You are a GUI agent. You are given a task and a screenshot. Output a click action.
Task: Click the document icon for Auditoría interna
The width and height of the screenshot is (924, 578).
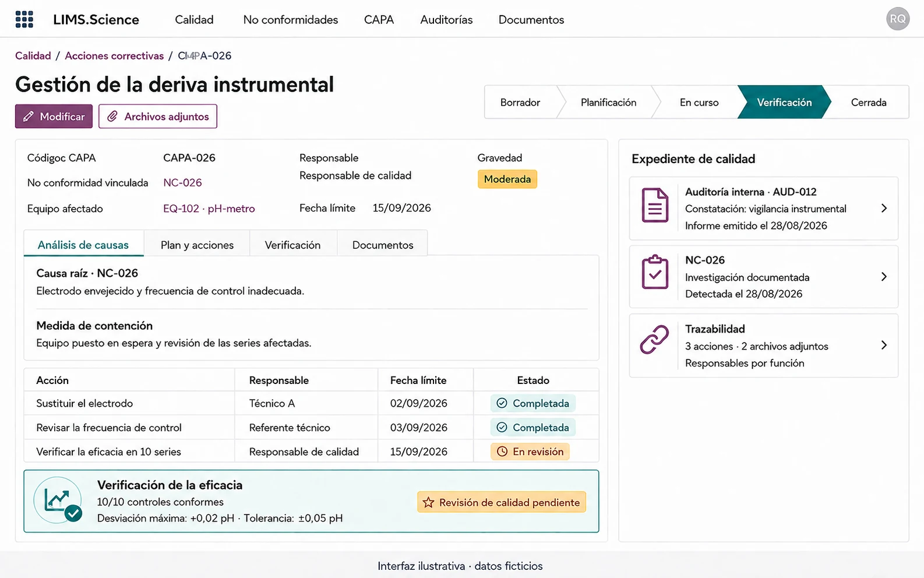pyautogui.click(x=655, y=205)
